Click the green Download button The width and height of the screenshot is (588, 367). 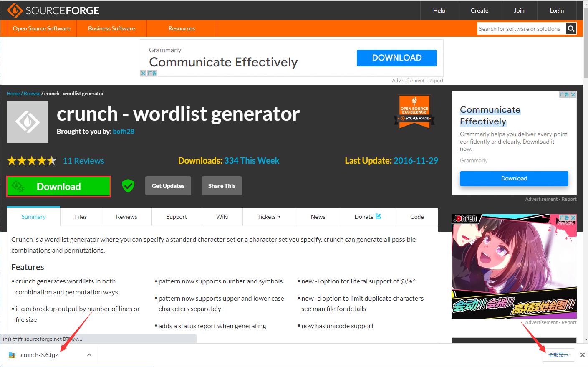pos(58,187)
